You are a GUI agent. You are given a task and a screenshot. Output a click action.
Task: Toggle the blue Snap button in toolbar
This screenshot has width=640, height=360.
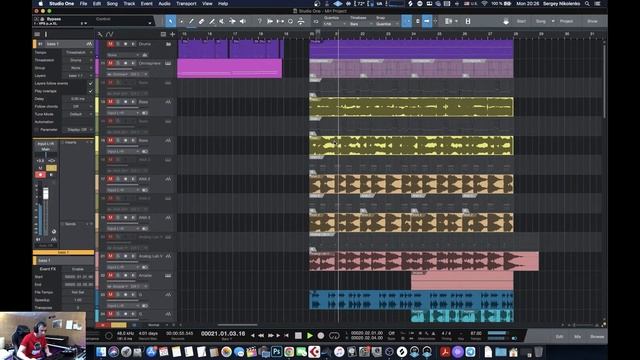tap(407, 21)
